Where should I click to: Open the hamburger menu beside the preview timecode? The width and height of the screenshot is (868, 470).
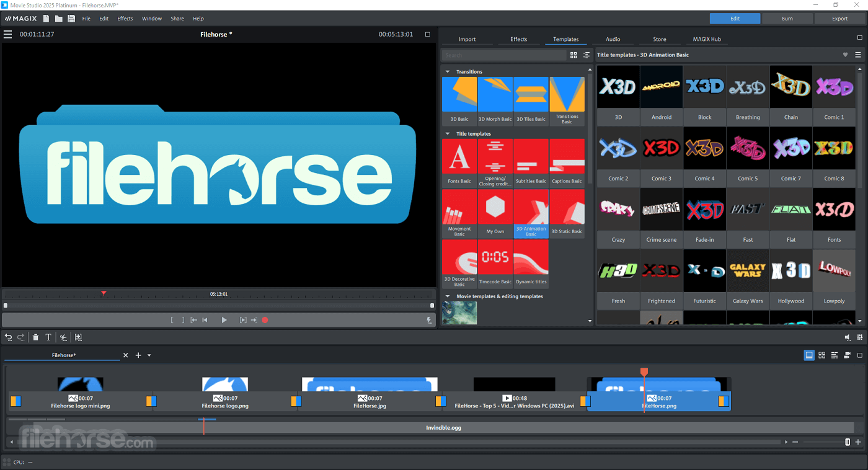[8, 34]
